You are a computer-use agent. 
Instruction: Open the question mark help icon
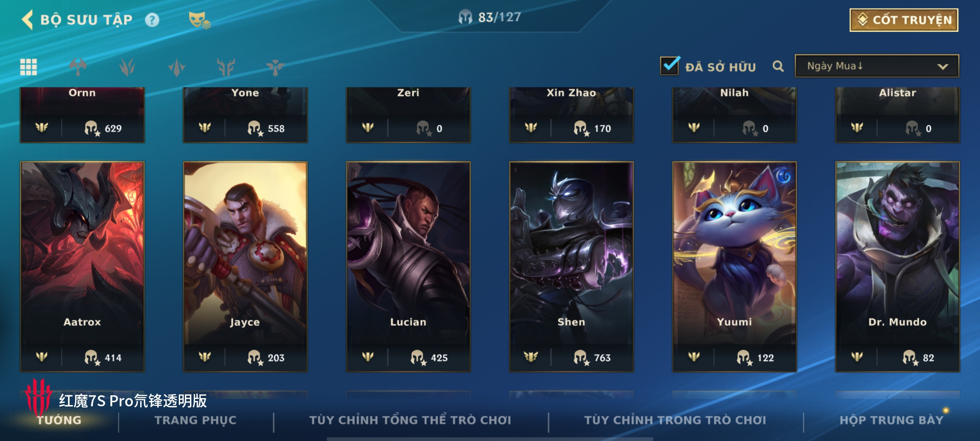click(x=152, y=20)
